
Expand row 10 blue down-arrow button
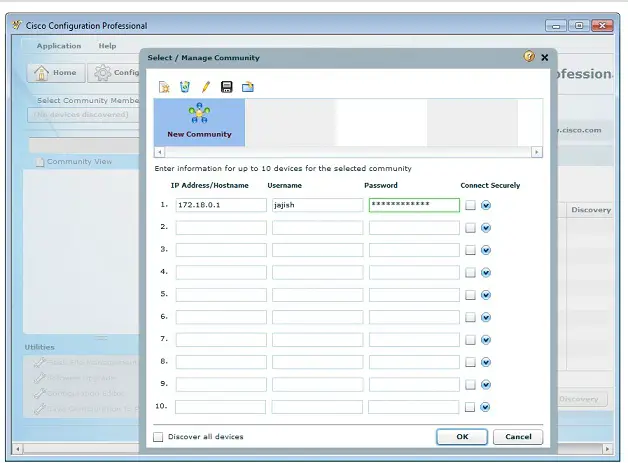[x=485, y=407]
